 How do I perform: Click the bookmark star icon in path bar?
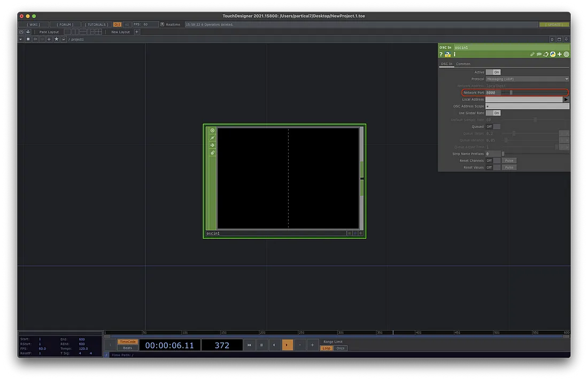pos(56,40)
